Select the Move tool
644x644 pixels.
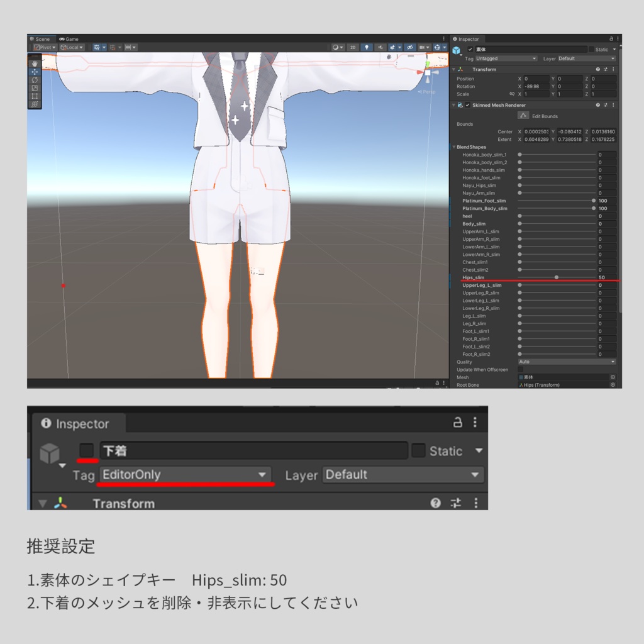pyautogui.click(x=34, y=71)
